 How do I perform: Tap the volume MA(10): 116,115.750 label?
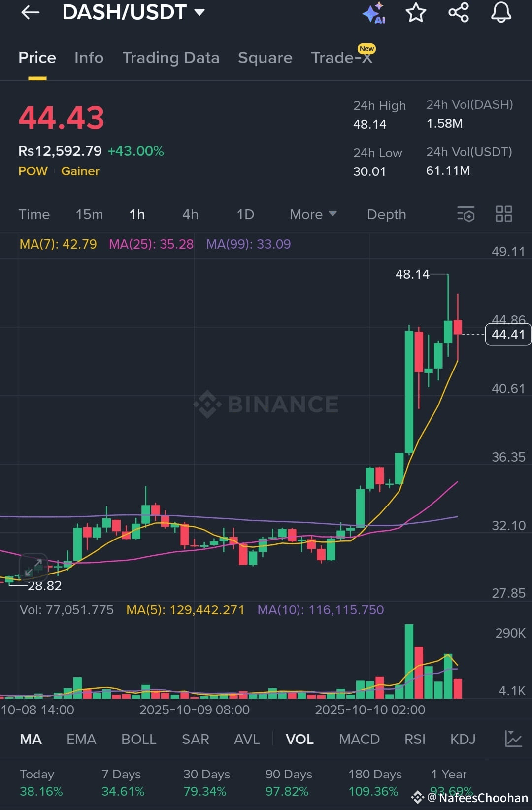[321, 610]
